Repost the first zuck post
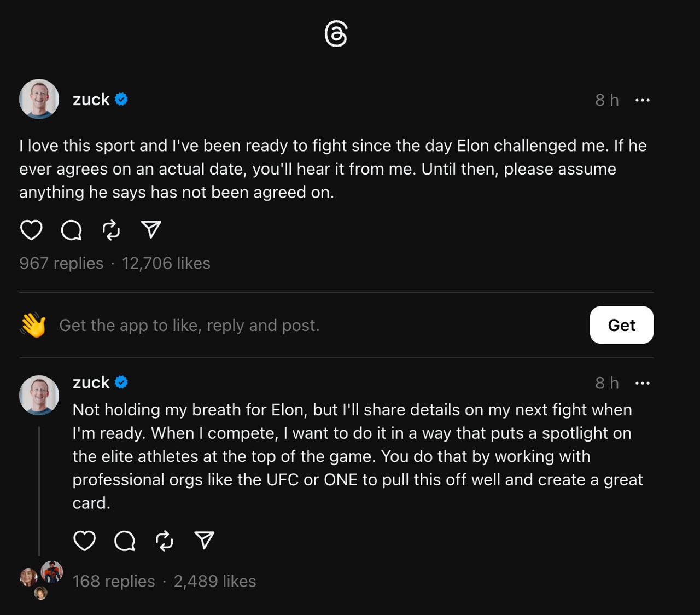700x615 pixels. coord(111,230)
